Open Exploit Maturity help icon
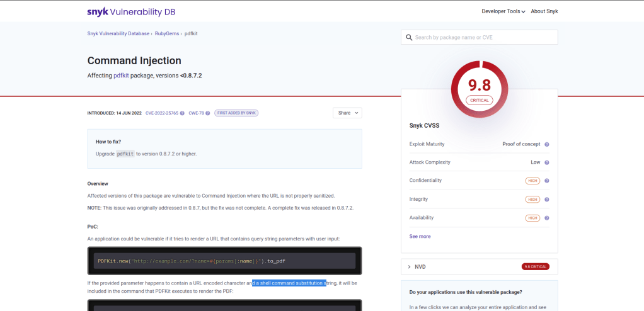The width and height of the screenshot is (644, 311). (546, 144)
